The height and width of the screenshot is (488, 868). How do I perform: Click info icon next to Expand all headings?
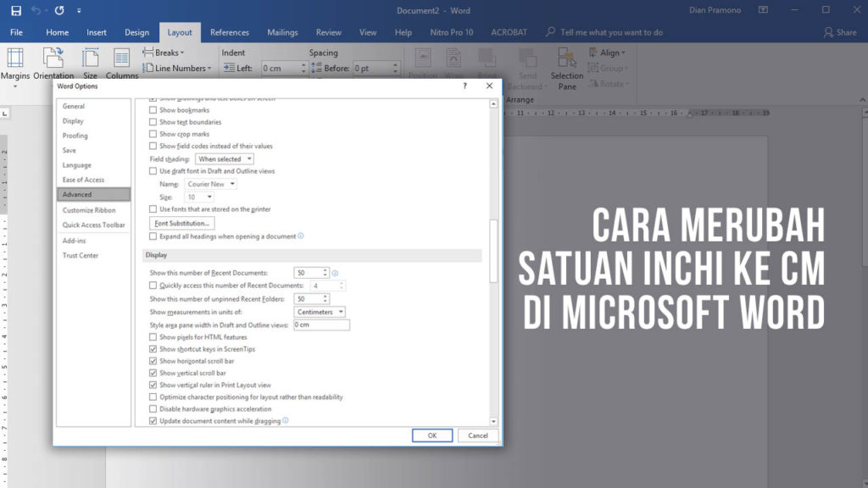click(301, 236)
